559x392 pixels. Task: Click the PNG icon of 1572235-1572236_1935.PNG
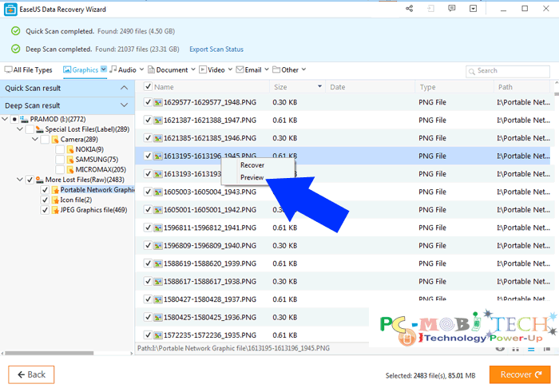(x=158, y=335)
